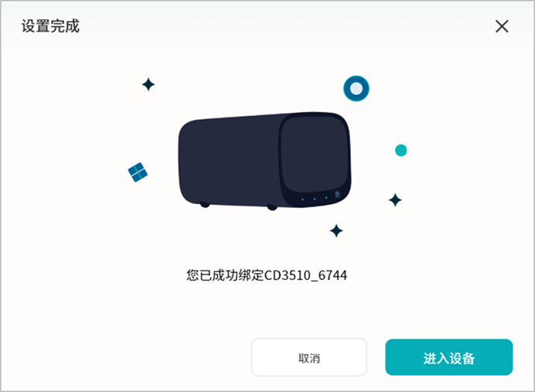The image size is (535, 392).
Task: Click the left foot of the NAS device
Action: 205,205
